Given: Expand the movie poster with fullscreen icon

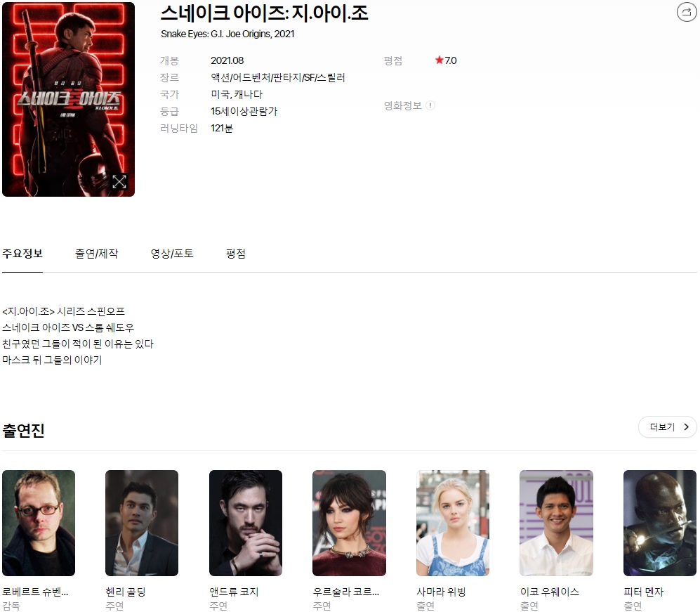Looking at the screenshot, I should click(x=119, y=181).
